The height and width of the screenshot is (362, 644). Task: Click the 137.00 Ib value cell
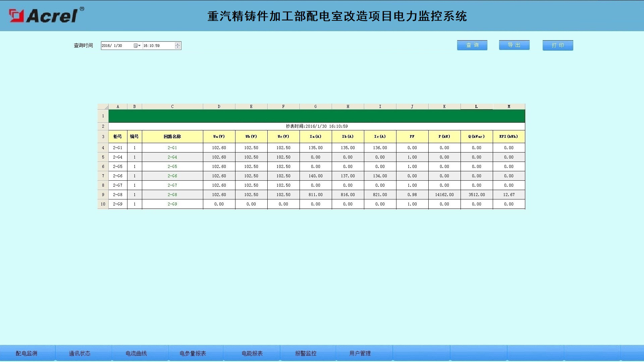[348, 176]
